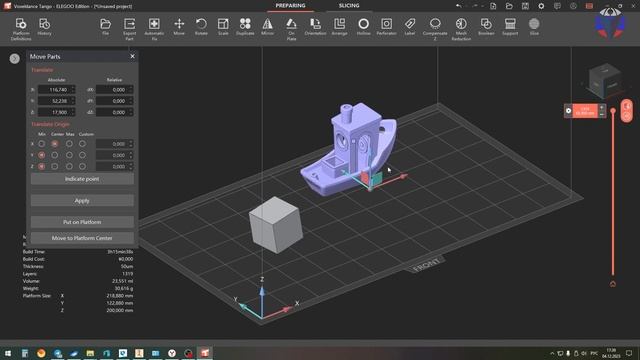This screenshot has height=360, width=640.
Task: Click new project icon in title bar
Action: click(493, 6)
